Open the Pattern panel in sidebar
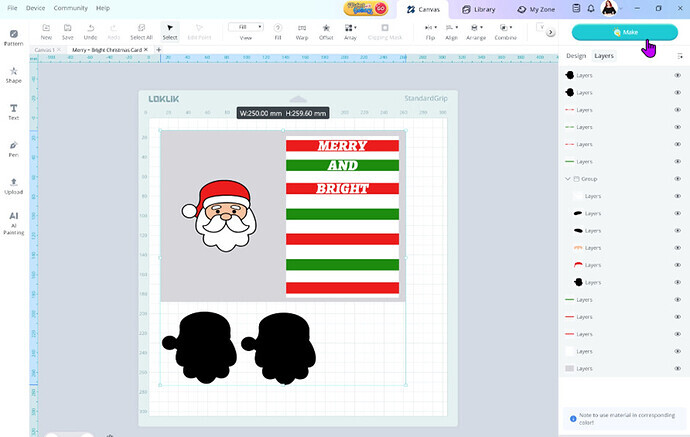The image size is (690, 437). click(14, 37)
